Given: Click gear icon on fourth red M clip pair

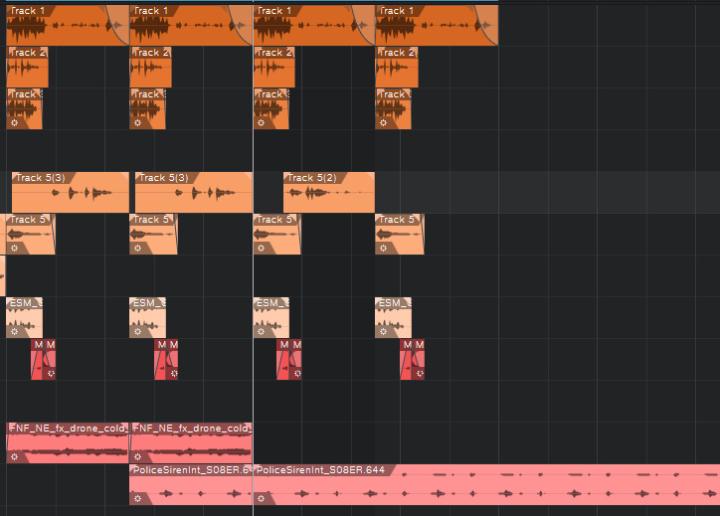Looking at the screenshot, I should click(x=420, y=374).
